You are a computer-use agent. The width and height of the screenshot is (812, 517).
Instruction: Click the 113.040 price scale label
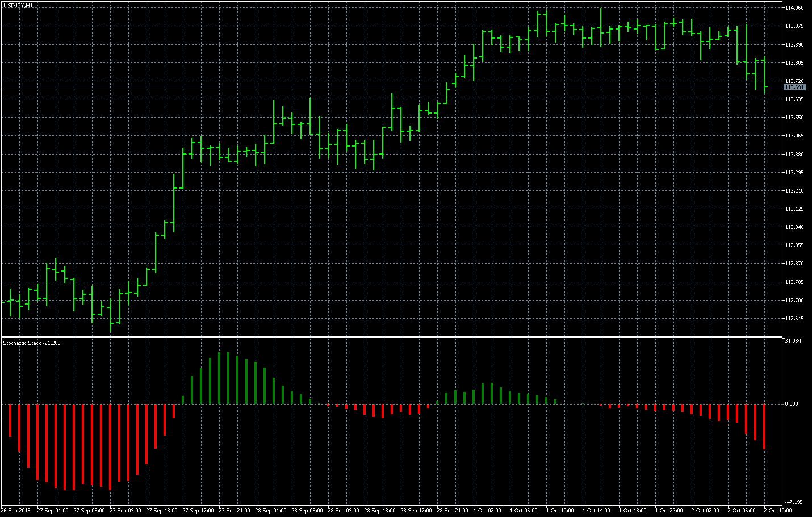[x=794, y=227]
